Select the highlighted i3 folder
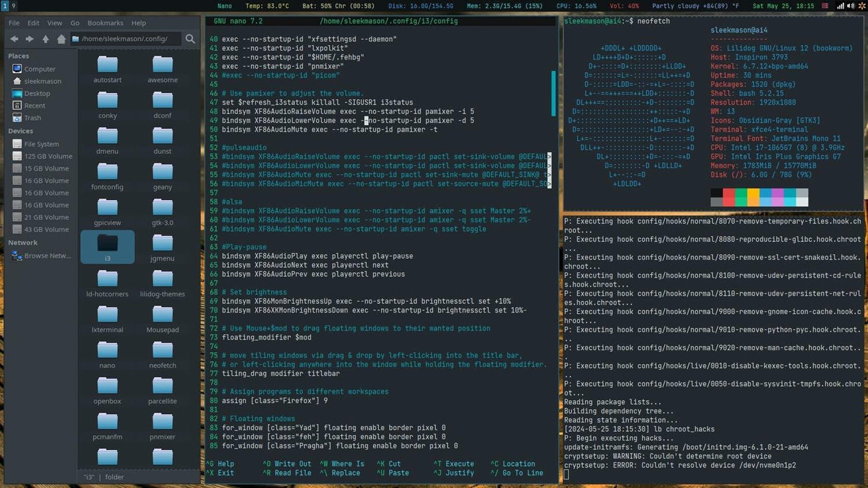This screenshot has height=488, width=868. (108, 247)
